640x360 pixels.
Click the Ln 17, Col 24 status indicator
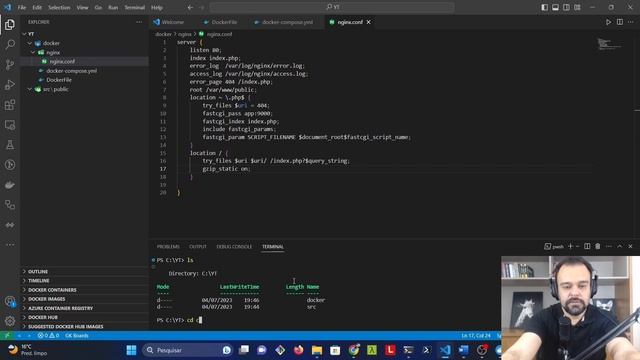476,336
